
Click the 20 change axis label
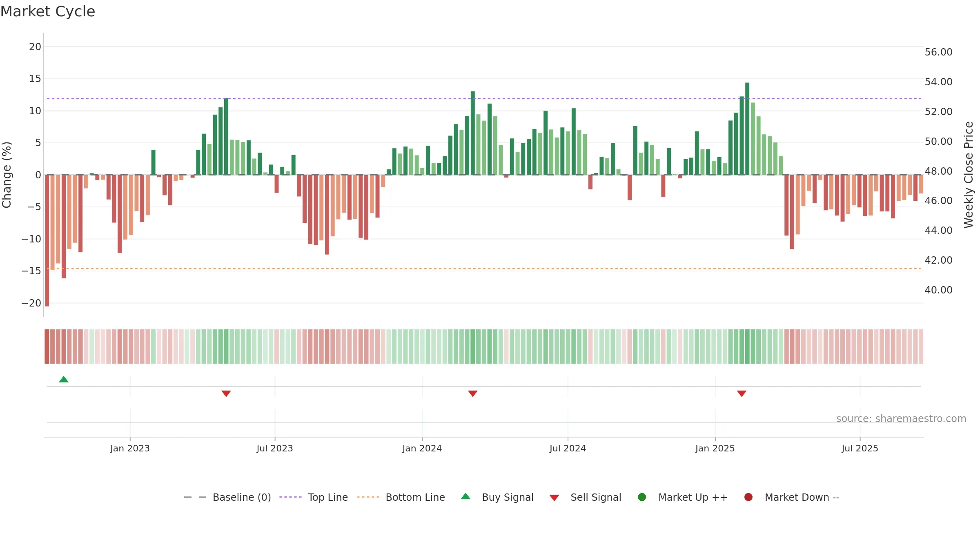35,47
